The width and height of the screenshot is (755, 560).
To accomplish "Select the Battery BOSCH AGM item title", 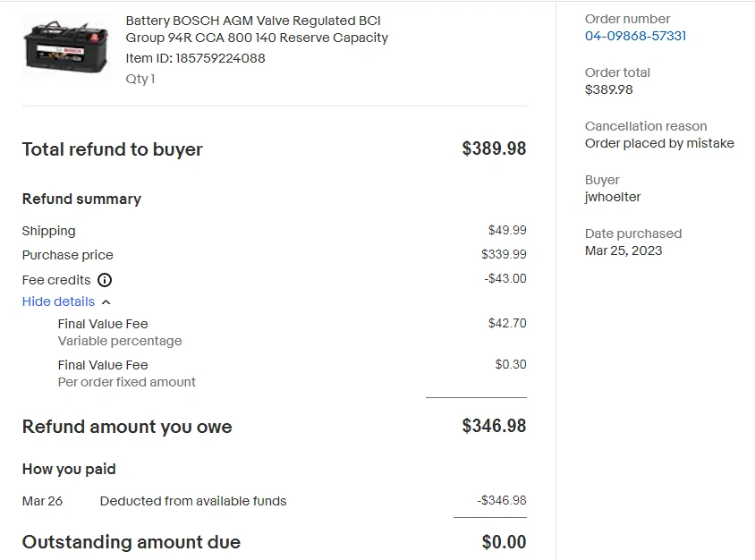I will pos(257,29).
